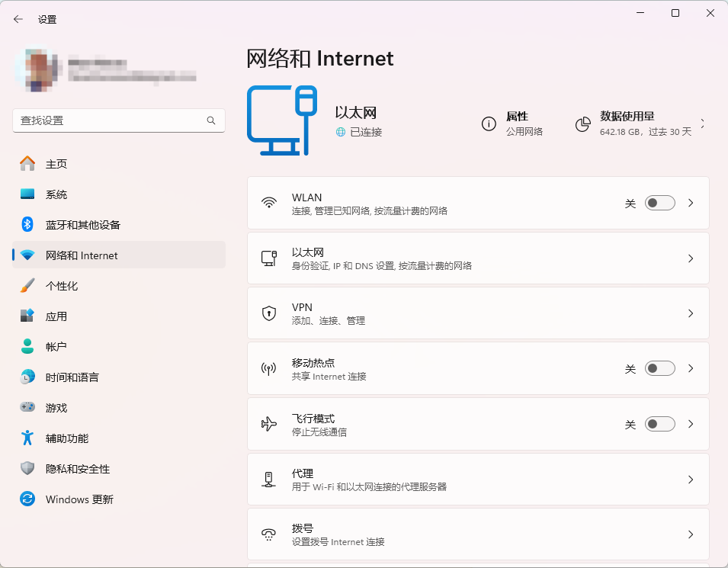The width and height of the screenshot is (728, 568).
Task: Click the WLAN row title
Action: [306, 197]
